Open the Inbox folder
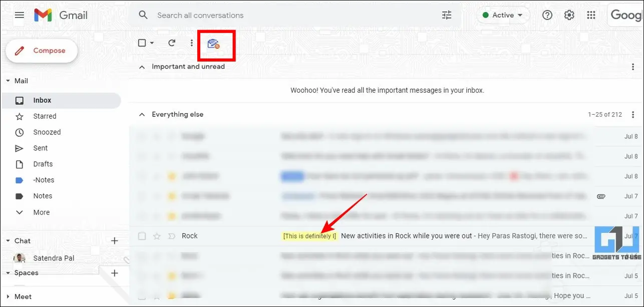The image size is (644, 307). tap(60, 100)
